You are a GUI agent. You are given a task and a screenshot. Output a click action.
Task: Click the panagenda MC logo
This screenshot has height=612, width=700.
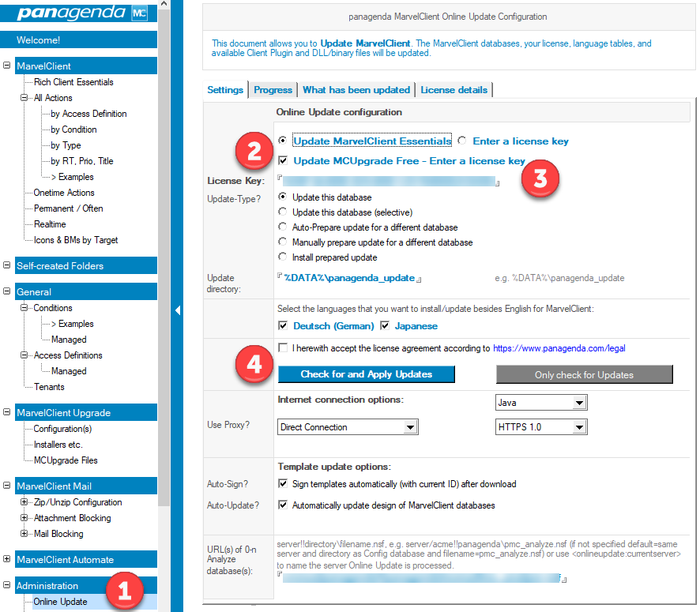81,12
